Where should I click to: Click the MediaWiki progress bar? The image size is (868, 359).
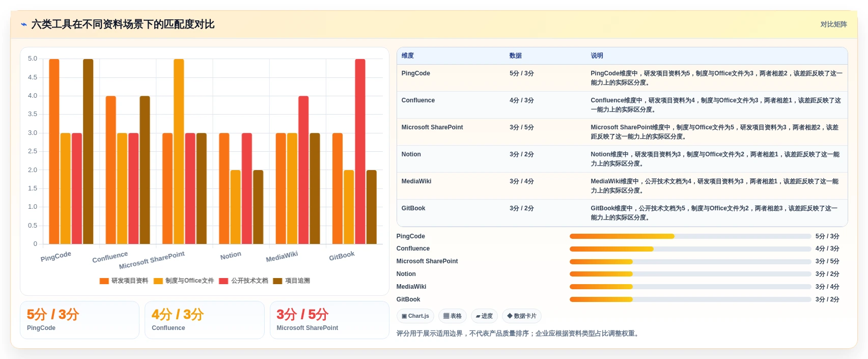(x=690, y=287)
